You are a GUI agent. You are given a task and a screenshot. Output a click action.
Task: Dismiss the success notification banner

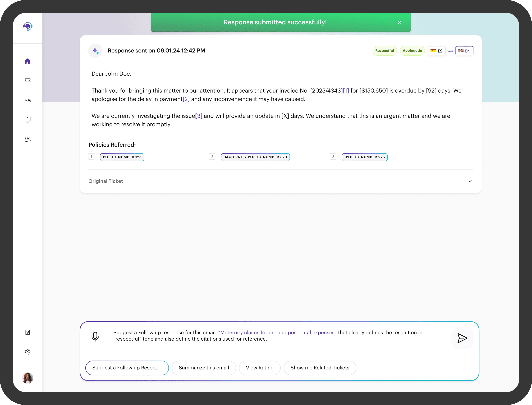click(x=399, y=22)
